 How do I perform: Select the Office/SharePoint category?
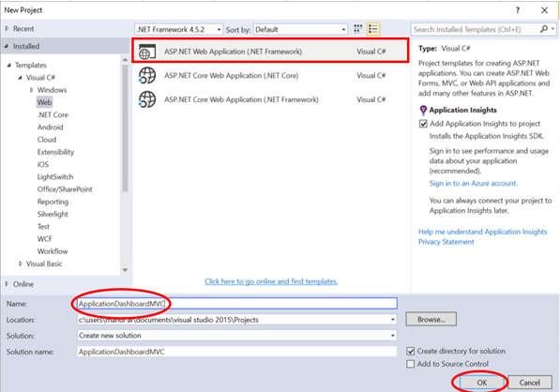65,189
